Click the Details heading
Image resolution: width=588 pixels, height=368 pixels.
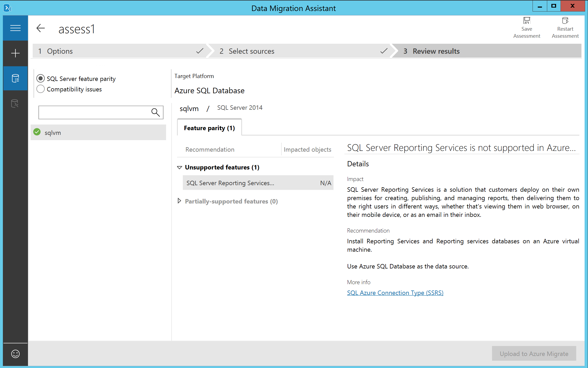tap(358, 164)
